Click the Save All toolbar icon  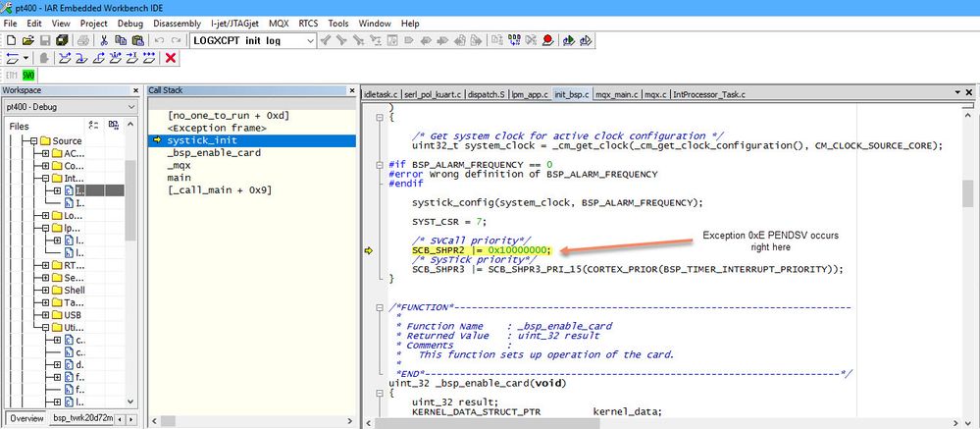pyautogui.click(x=62, y=40)
